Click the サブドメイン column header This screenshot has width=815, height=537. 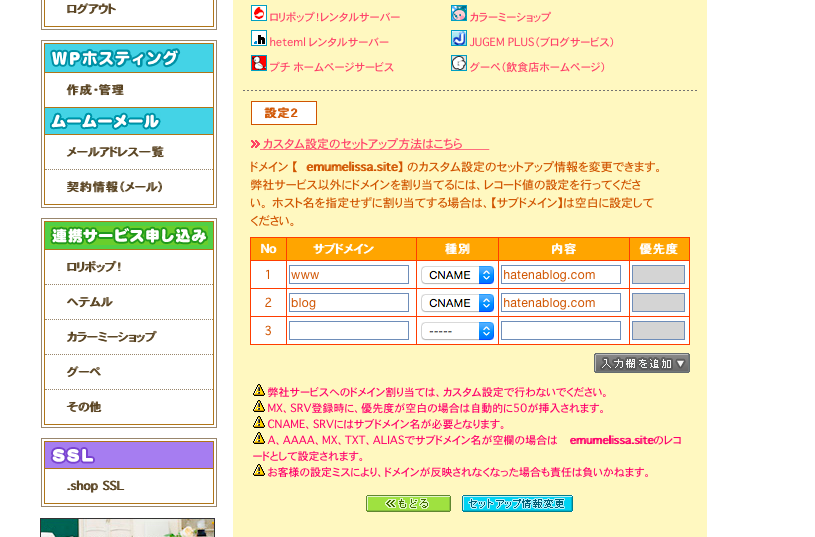point(351,249)
